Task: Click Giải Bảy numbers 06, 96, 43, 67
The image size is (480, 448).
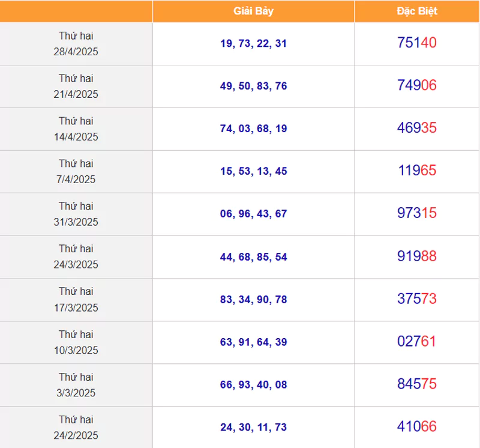Action: [x=253, y=214]
